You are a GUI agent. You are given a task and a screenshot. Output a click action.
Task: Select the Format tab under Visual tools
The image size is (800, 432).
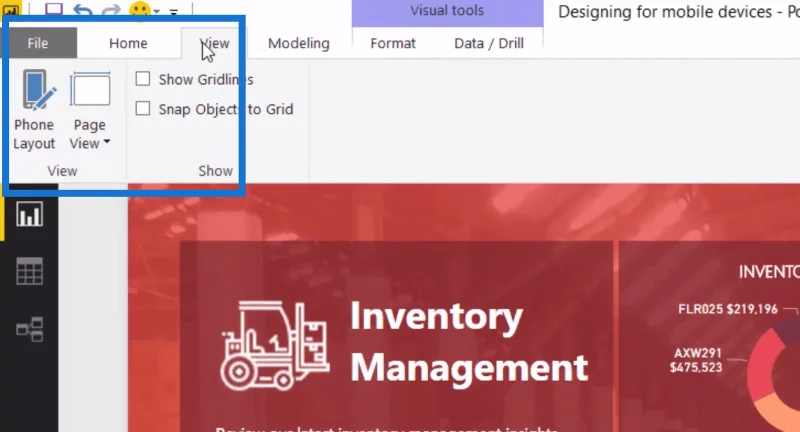pos(393,43)
